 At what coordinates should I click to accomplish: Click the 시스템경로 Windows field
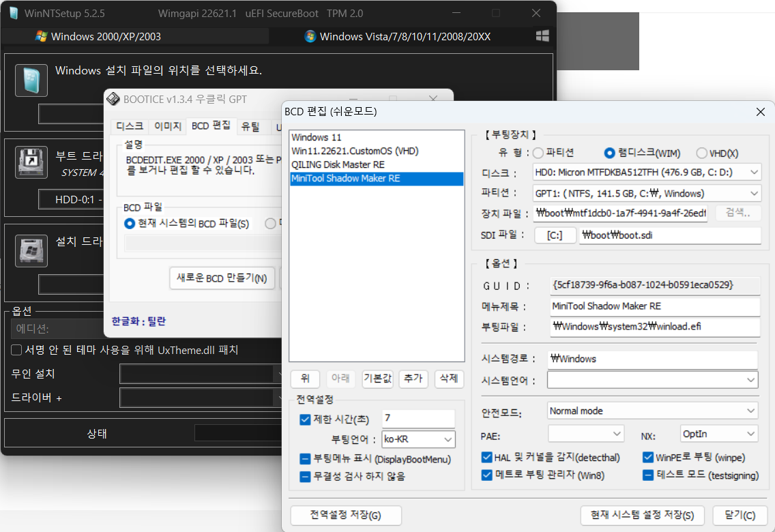tap(652, 359)
